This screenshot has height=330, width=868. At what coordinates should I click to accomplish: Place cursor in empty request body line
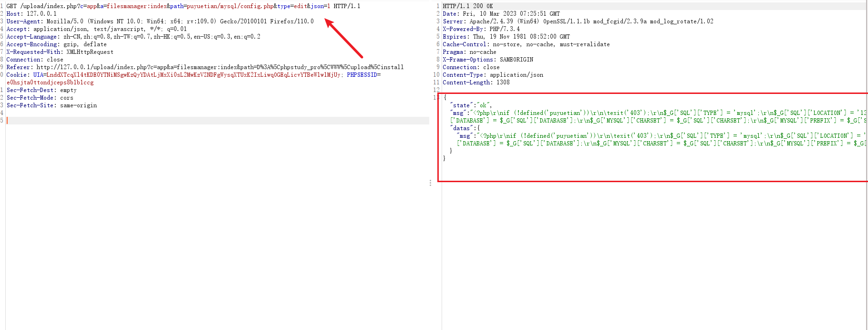(217, 121)
